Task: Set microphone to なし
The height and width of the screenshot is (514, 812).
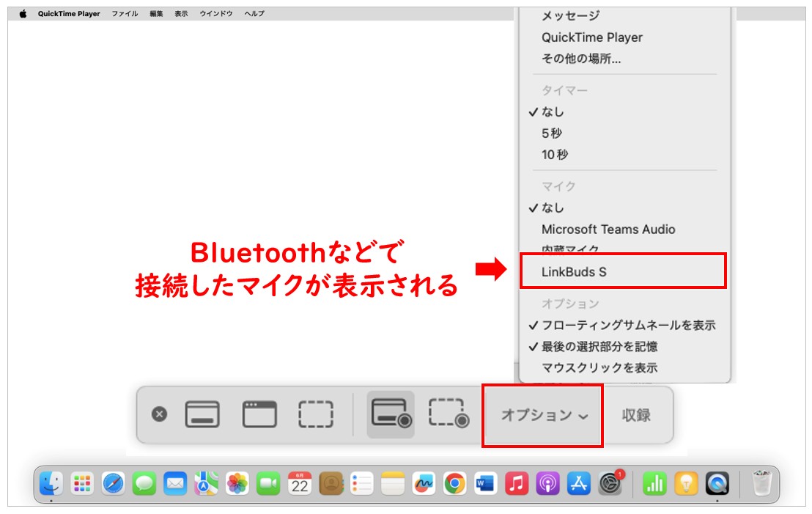Action: click(x=553, y=208)
